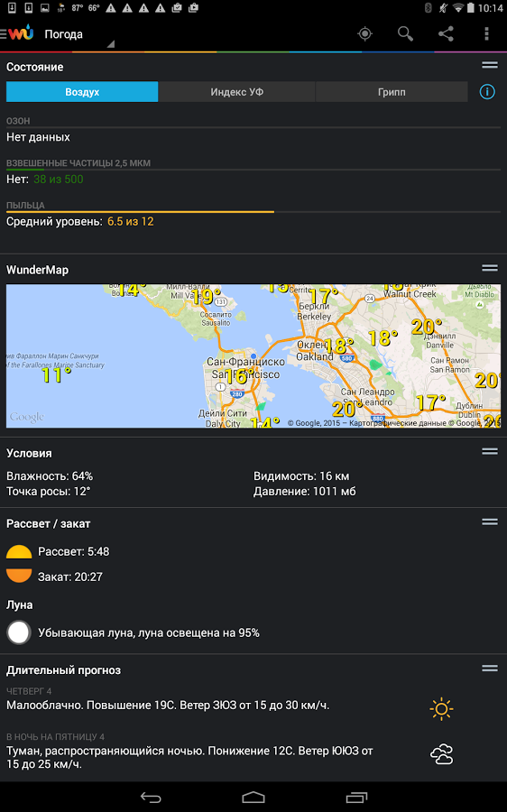The width and height of the screenshot is (507, 812).
Task: Switch to the Грипп tab
Action: point(392,92)
